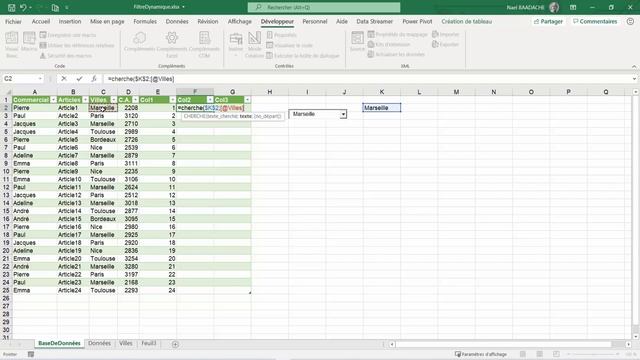Open the Col3 column filter dropdown
This screenshot has width=640, height=360.
tap(247, 100)
